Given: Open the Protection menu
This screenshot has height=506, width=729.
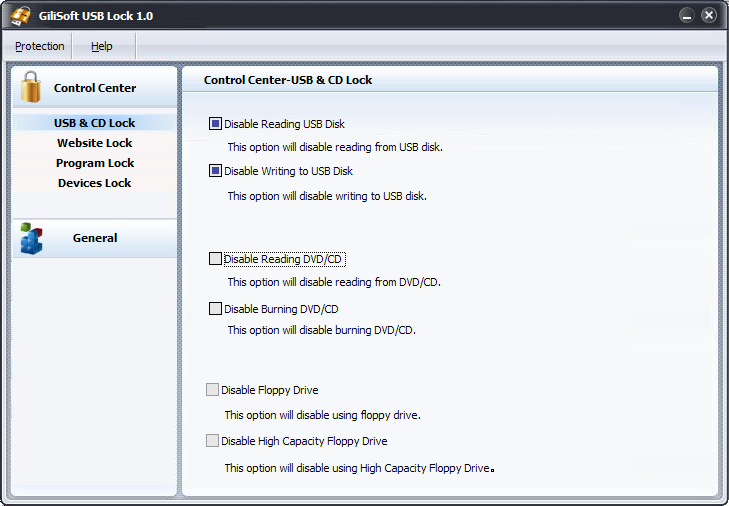Looking at the screenshot, I should (40, 46).
